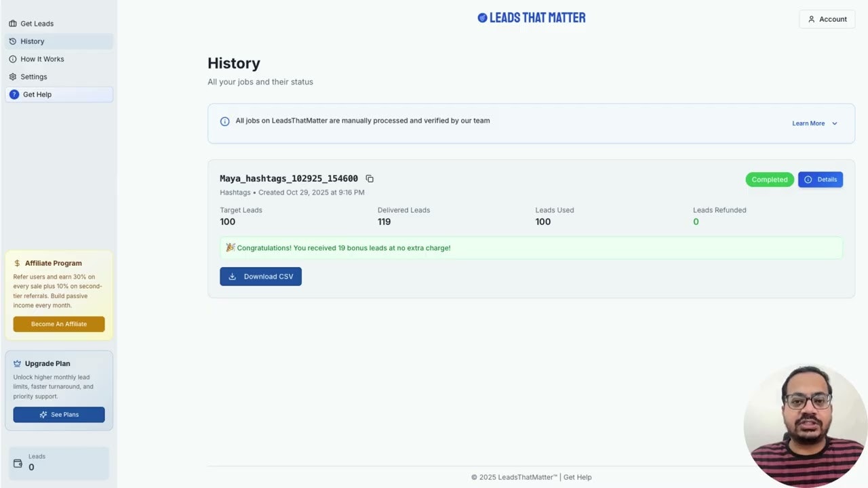Click the Leads Refunded value 0

pos(696,222)
